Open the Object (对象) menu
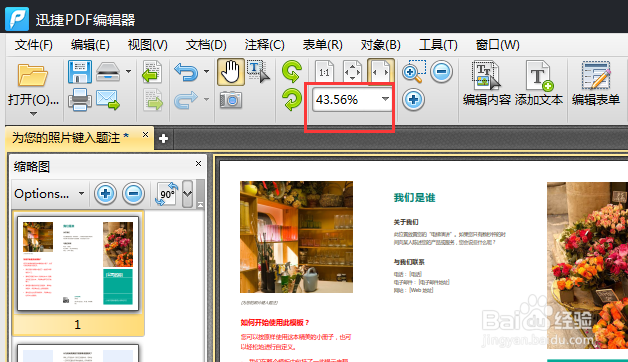628x362 pixels. [380, 45]
